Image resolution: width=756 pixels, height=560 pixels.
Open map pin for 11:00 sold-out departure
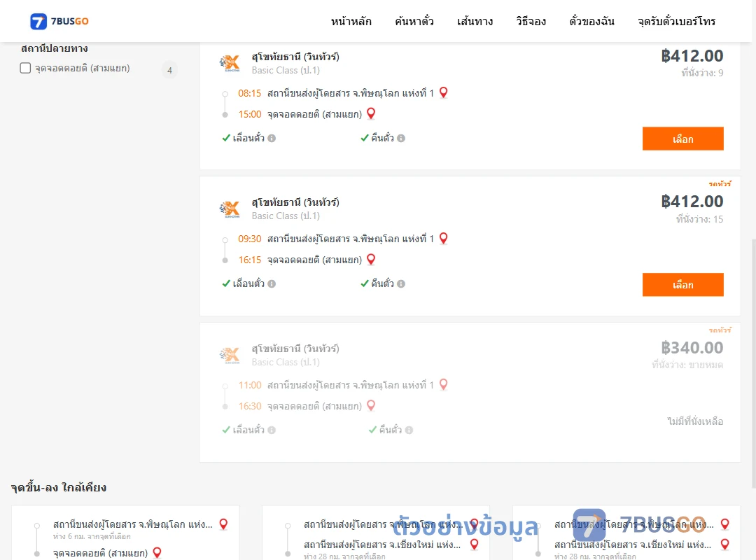(x=444, y=384)
